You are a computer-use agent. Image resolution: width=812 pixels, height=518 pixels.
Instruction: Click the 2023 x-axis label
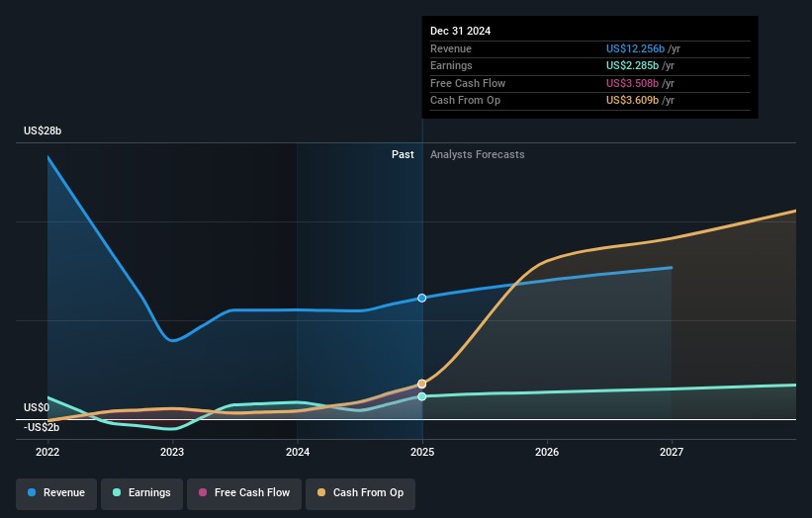click(x=172, y=453)
